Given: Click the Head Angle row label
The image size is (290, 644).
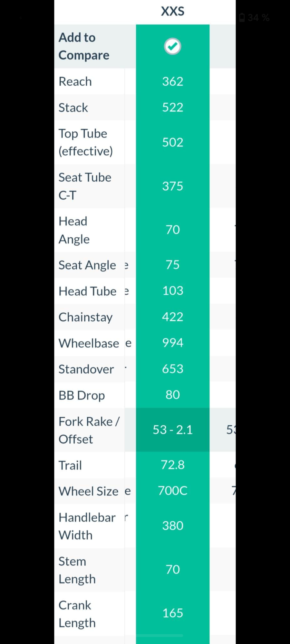Looking at the screenshot, I should tap(74, 230).
